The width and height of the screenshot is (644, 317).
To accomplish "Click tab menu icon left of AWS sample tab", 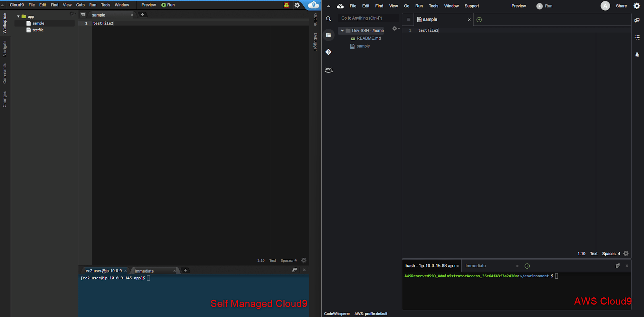I will pos(408,19).
